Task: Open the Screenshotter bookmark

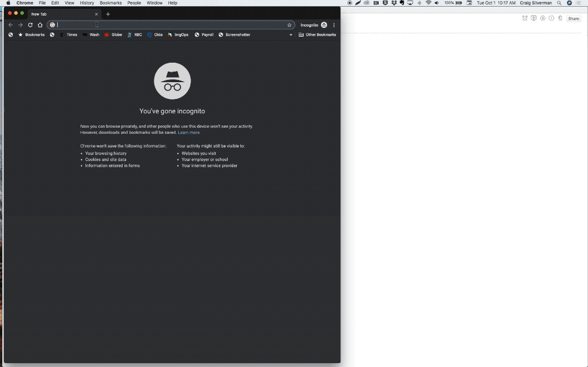Action: click(x=234, y=35)
